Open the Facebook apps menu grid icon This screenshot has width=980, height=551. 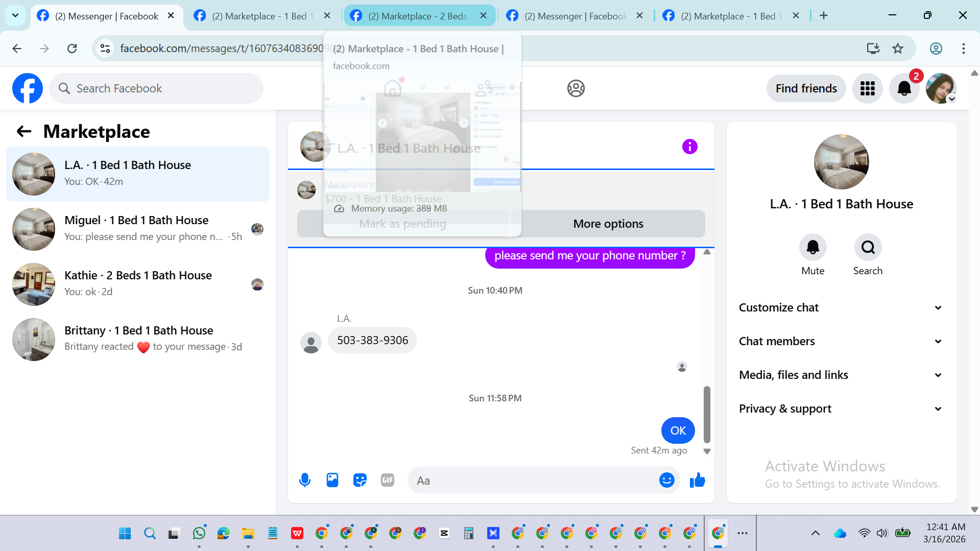click(x=867, y=88)
